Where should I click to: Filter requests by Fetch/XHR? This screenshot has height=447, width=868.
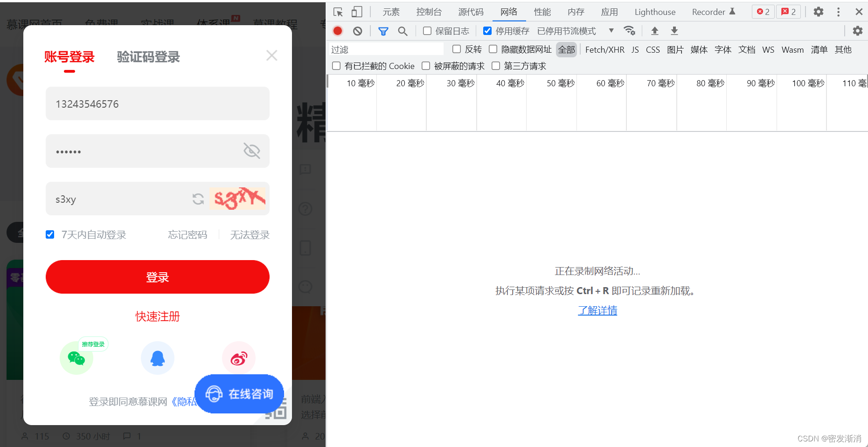coord(605,49)
